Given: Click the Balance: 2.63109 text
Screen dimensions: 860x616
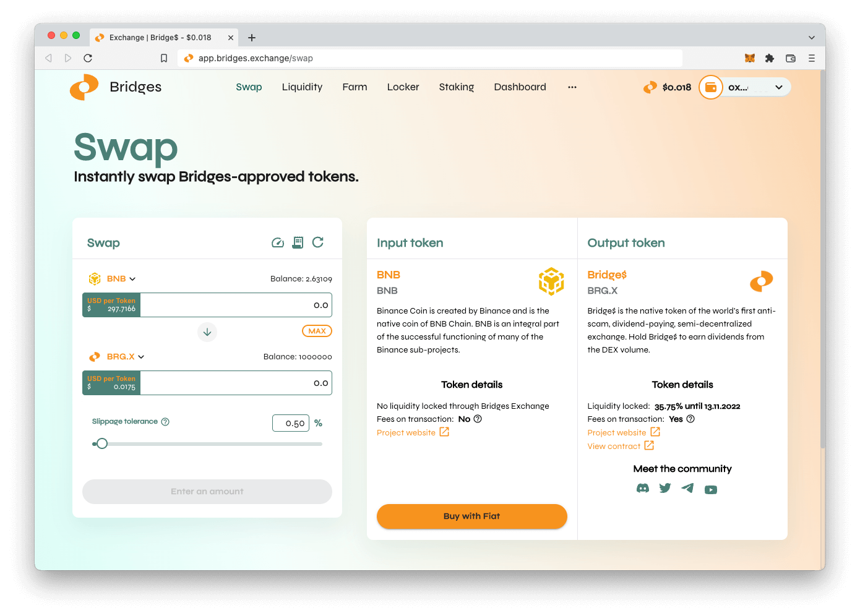Looking at the screenshot, I should point(301,279).
